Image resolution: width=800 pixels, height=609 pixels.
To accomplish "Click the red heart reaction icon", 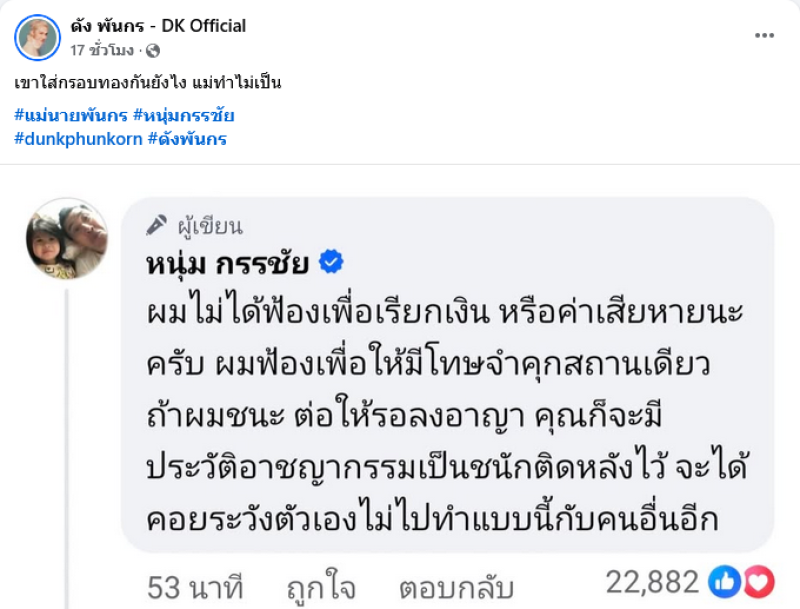I will [x=759, y=581].
